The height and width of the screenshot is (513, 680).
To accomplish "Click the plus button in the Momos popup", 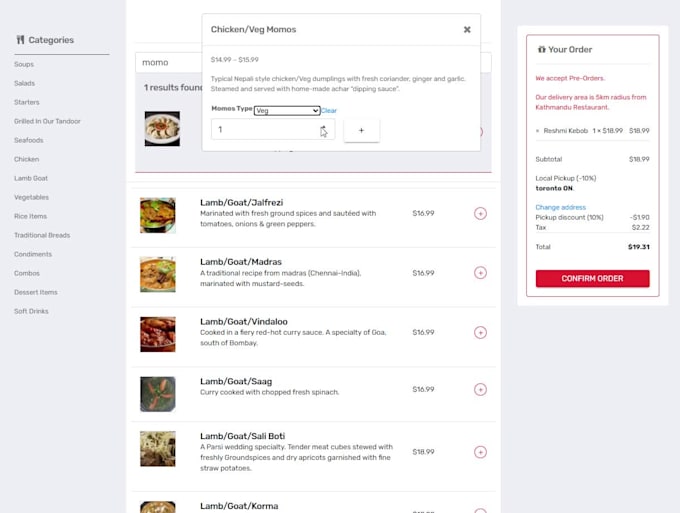I will 362,130.
